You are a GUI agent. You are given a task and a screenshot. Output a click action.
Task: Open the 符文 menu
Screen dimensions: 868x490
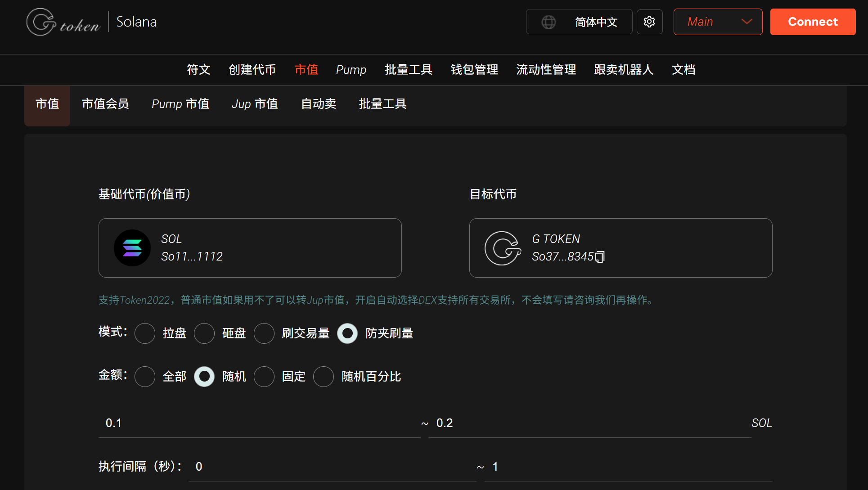coord(198,69)
